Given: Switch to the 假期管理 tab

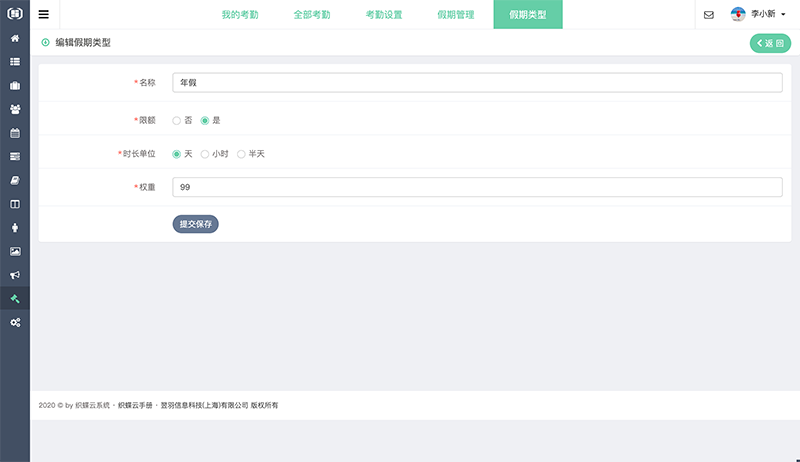Looking at the screenshot, I should (456, 14).
